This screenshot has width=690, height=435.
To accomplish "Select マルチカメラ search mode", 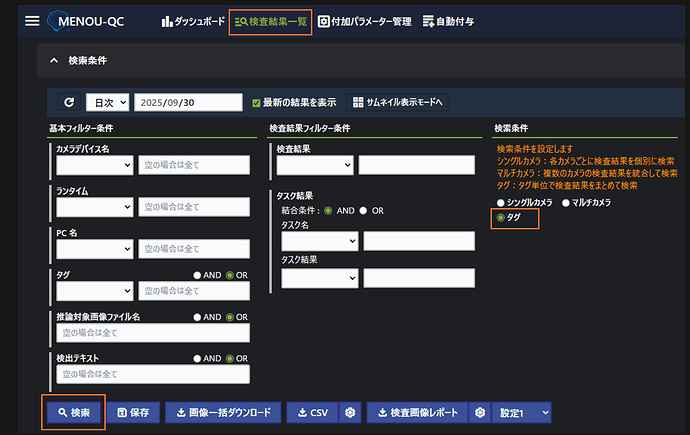I will tap(566, 203).
